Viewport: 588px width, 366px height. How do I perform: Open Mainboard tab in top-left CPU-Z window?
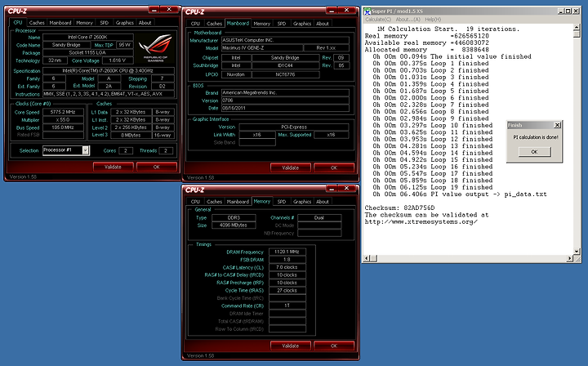pyautogui.click(x=60, y=23)
